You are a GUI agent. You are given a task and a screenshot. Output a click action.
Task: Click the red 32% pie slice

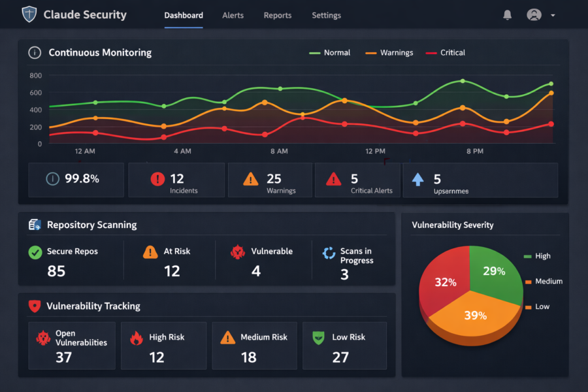click(x=446, y=282)
